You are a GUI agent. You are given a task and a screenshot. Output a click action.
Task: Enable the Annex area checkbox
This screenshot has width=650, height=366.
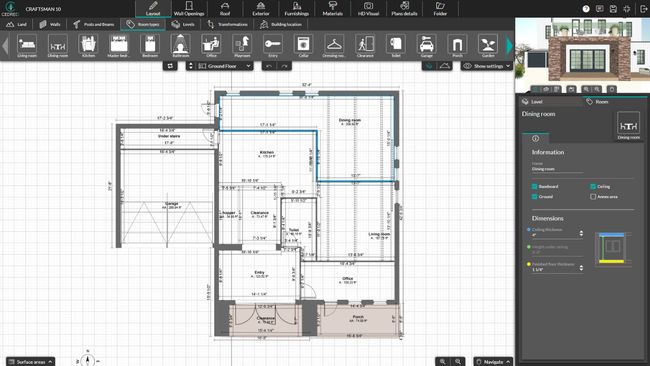[x=593, y=196]
